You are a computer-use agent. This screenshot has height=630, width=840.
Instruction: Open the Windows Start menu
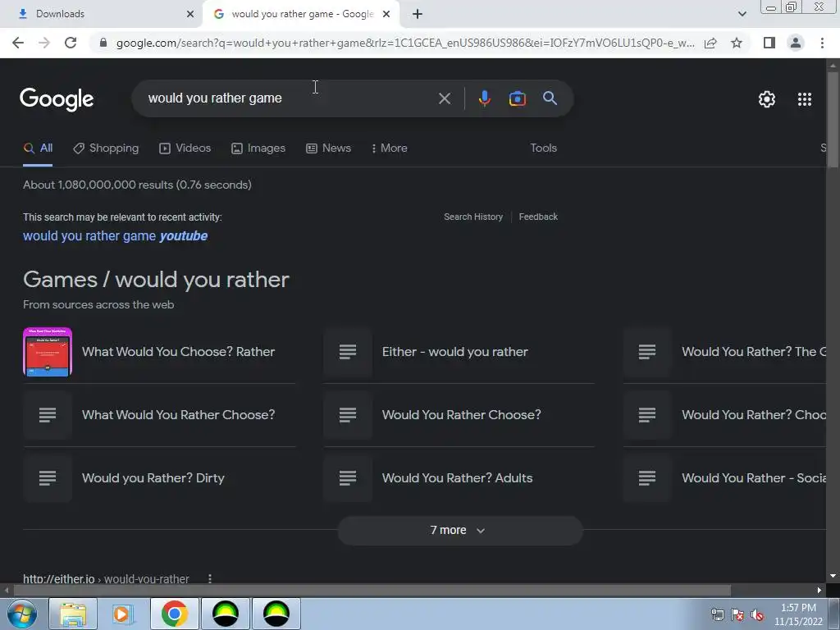[x=21, y=614]
